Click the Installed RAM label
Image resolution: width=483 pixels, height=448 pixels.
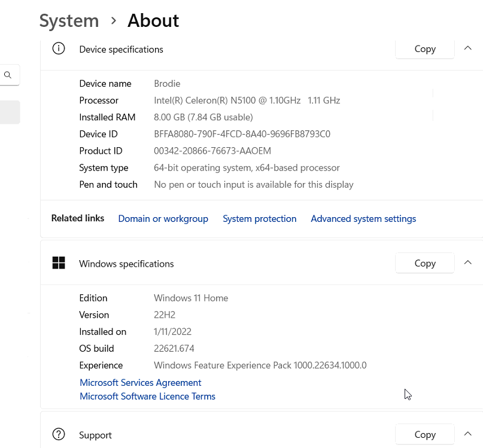coord(107,117)
